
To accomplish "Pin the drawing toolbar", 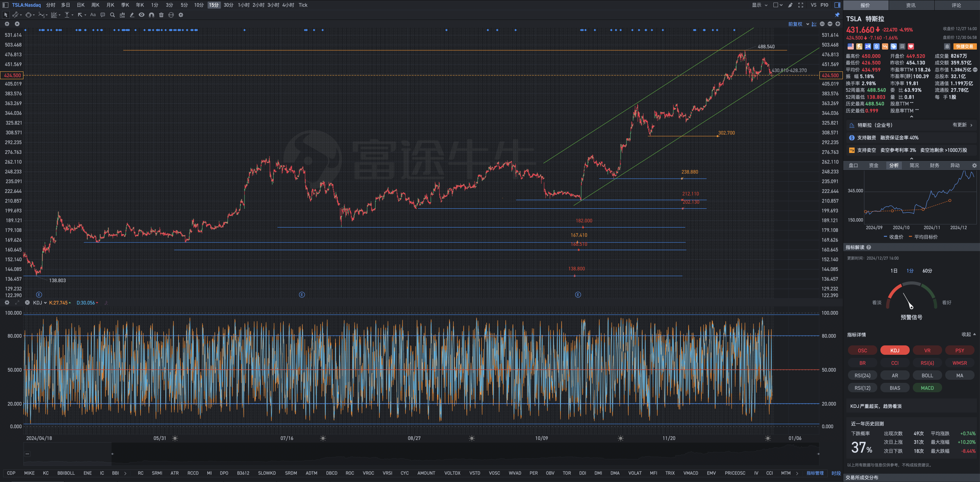I will tap(837, 15).
